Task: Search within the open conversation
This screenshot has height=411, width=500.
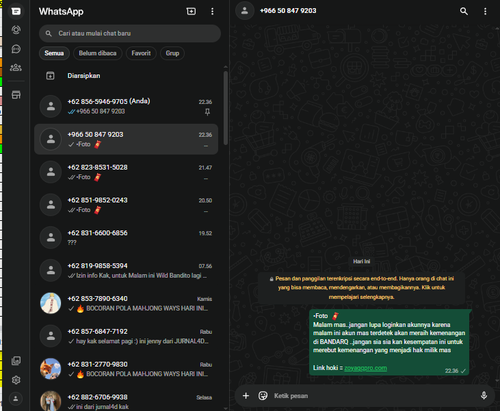Action: 464,11
